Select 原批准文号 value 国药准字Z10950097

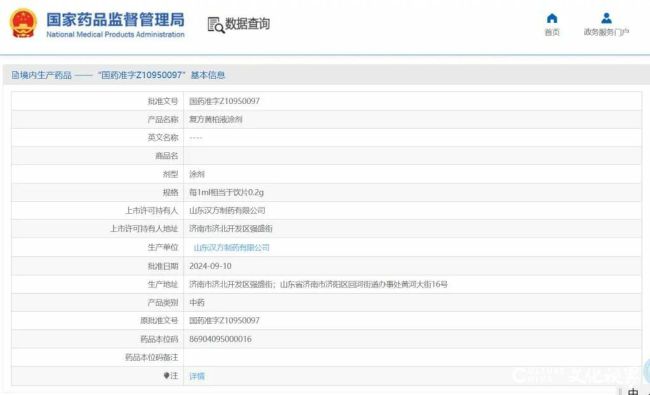point(224,320)
